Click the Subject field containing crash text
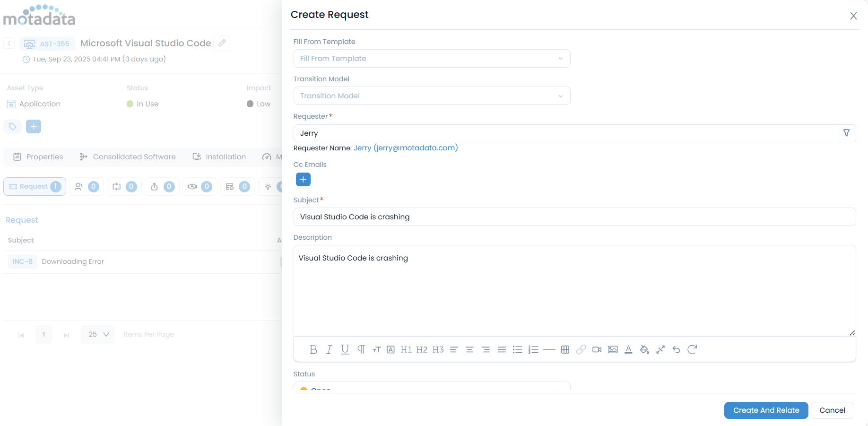Viewport: 868px width, 426px height. pyautogui.click(x=574, y=217)
